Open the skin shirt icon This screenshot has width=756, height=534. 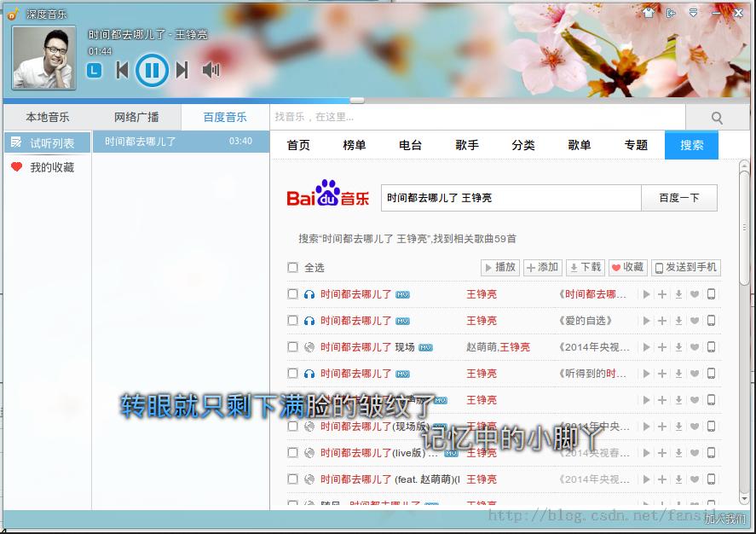(x=649, y=13)
